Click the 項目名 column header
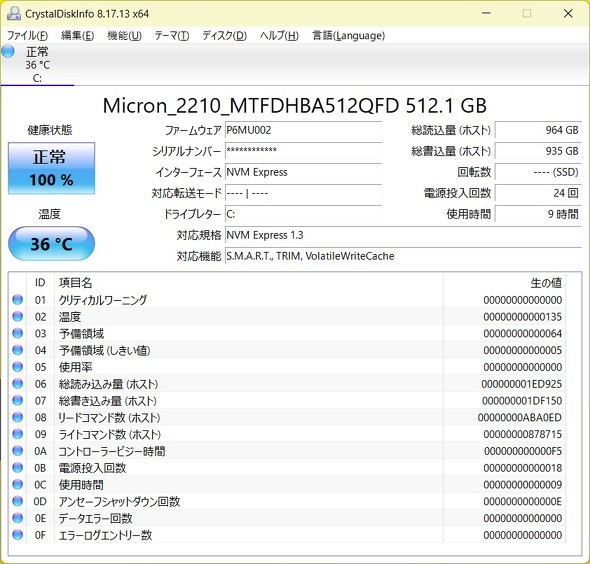 pyautogui.click(x=249, y=283)
